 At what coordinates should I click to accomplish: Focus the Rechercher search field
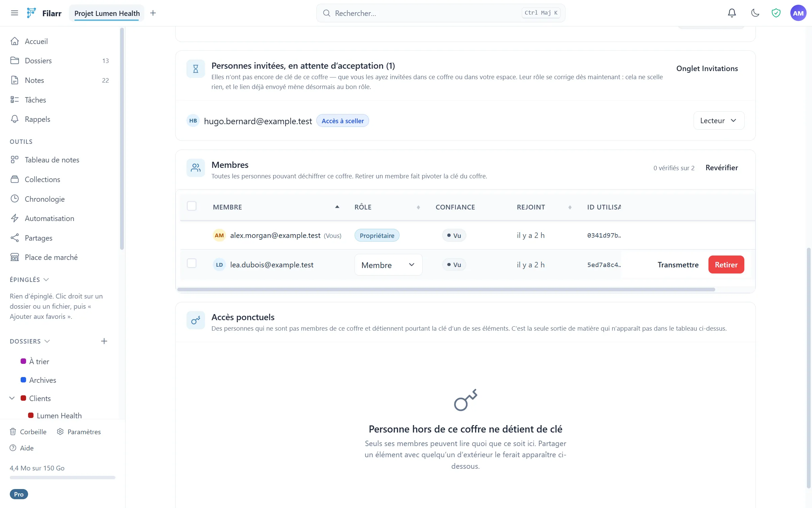point(441,13)
